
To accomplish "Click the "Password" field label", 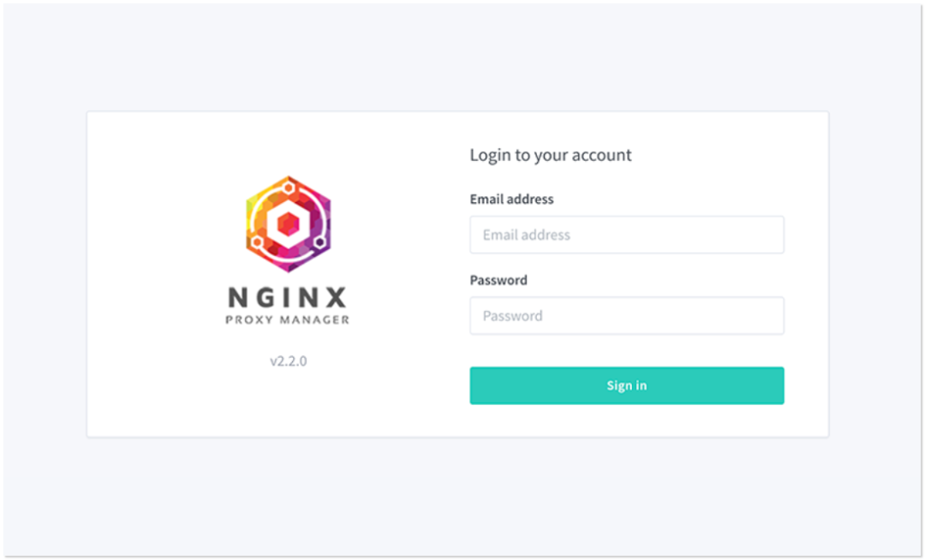I will click(498, 280).
